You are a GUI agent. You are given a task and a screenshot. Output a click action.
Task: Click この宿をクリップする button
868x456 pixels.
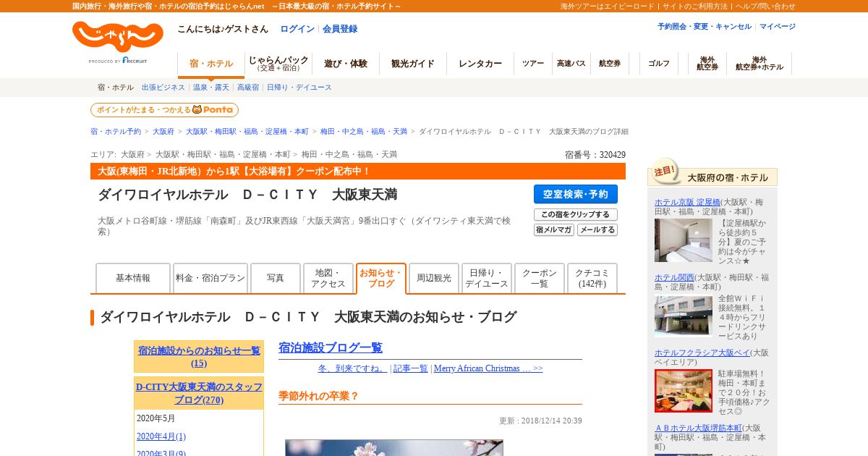(576, 215)
